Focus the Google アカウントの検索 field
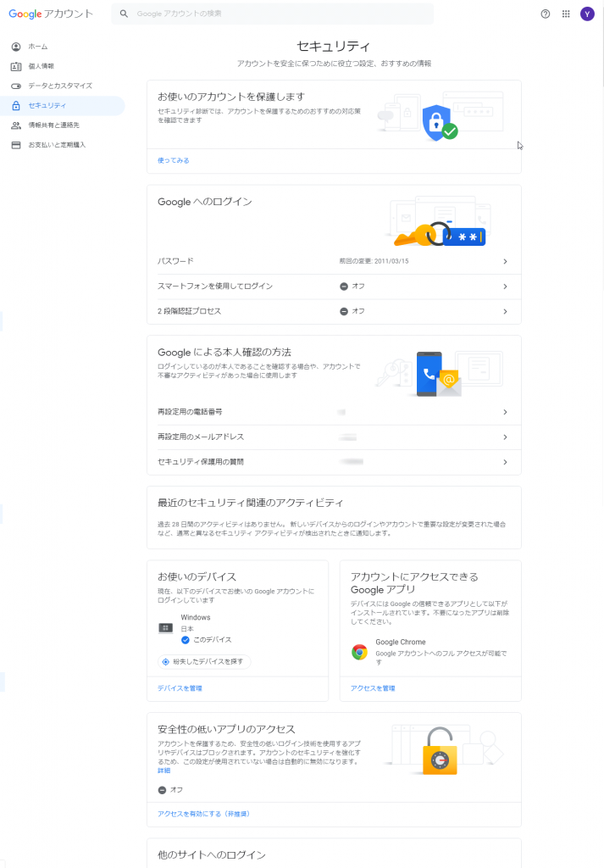The image size is (604, 868). point(273,14)
